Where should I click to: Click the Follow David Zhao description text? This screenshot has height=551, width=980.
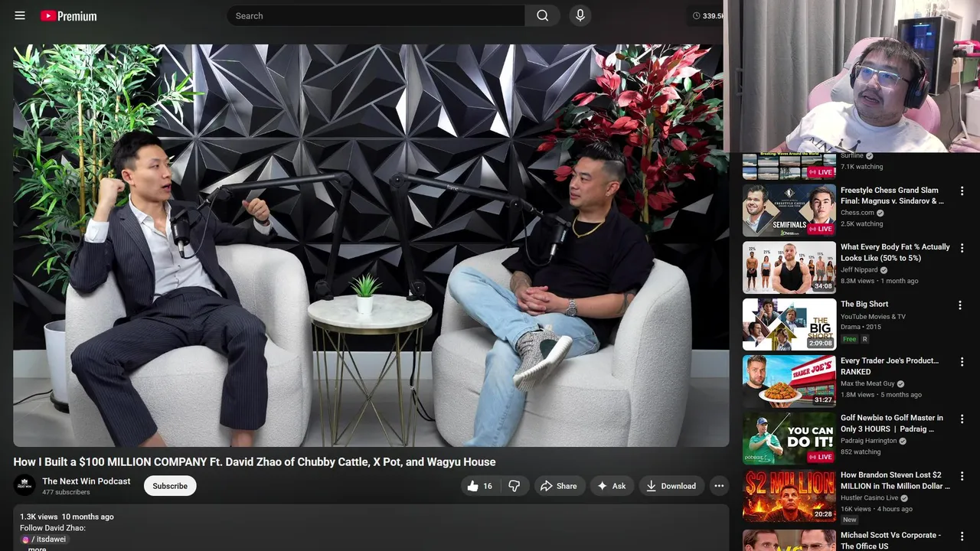(53, 528)
